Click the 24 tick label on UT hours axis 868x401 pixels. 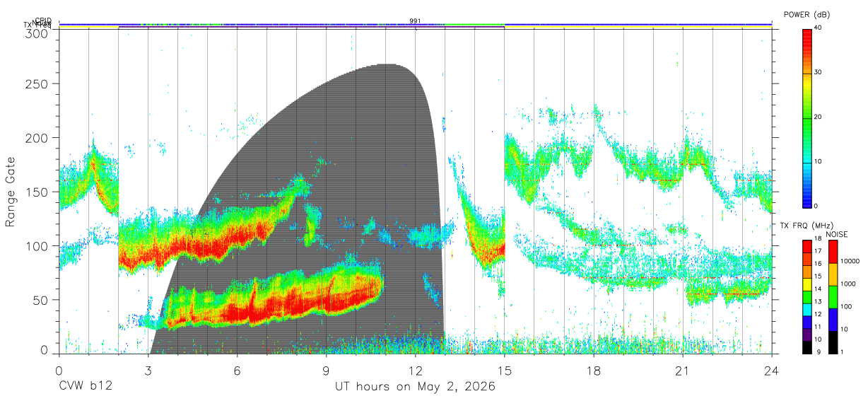point(772,370)
